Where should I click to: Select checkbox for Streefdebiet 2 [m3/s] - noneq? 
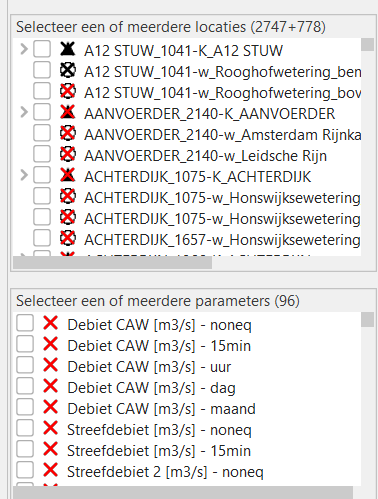25,470
